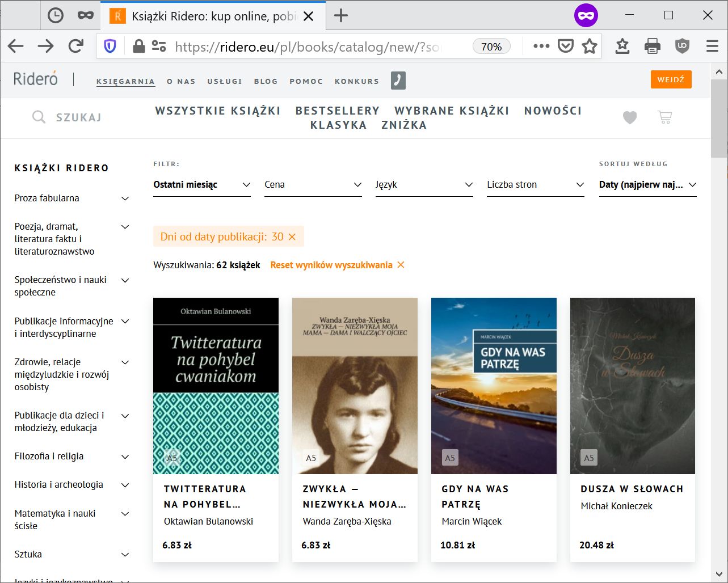The height and width of the screenshot is (583, 728).
Task: Click the 70% zoom level indicator
Action: (491, 47)
